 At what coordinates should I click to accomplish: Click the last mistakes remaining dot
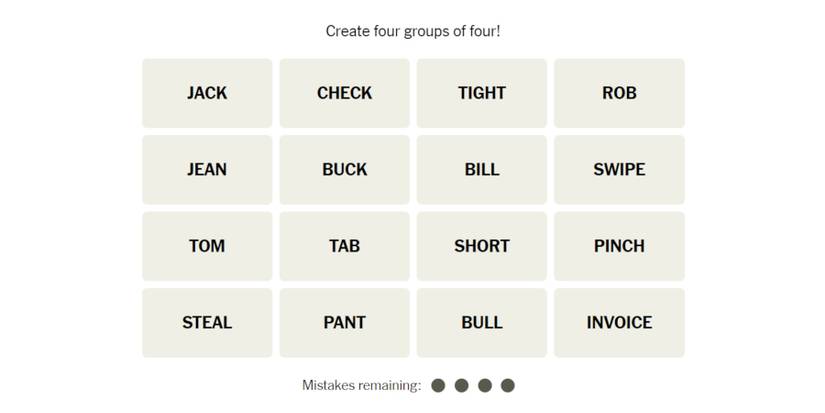click(x=508, y=385)
